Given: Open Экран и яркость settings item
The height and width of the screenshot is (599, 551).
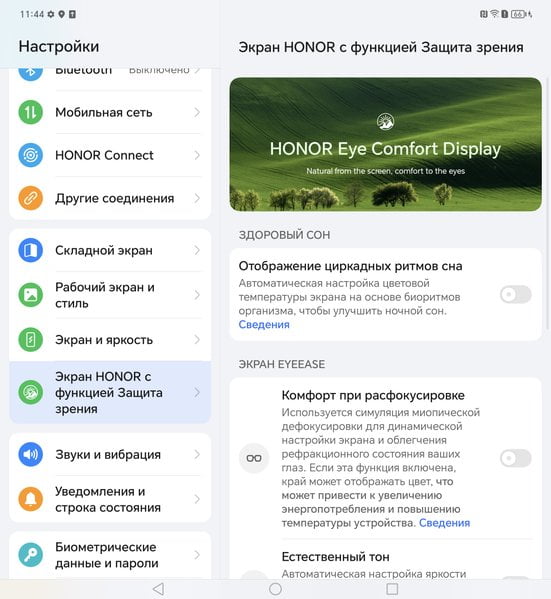Looking at the screenshot, I should pyautogui.click(x=110, y=340).
